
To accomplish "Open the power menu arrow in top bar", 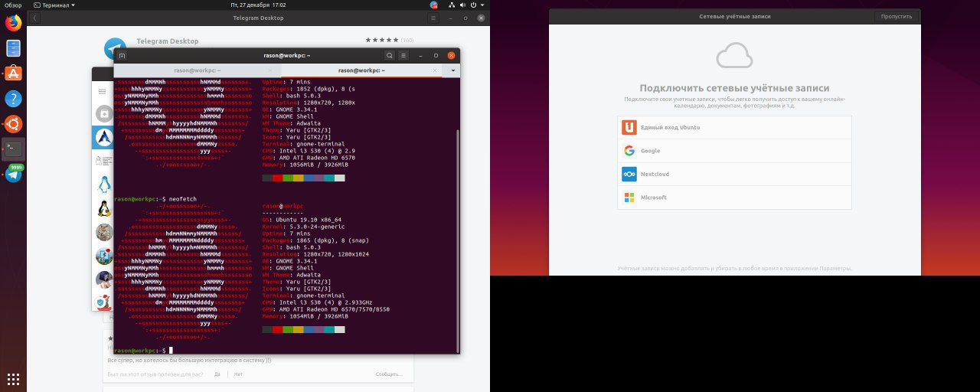I will click(482, 5).
